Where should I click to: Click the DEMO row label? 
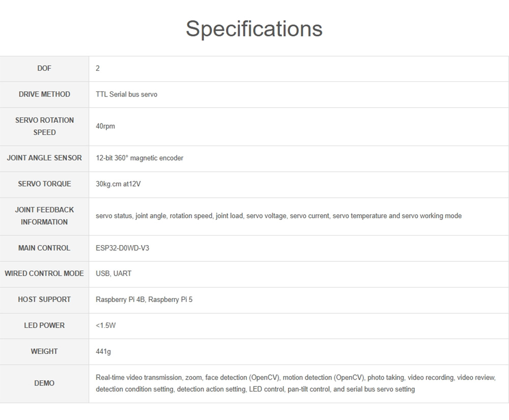(44, 383)
